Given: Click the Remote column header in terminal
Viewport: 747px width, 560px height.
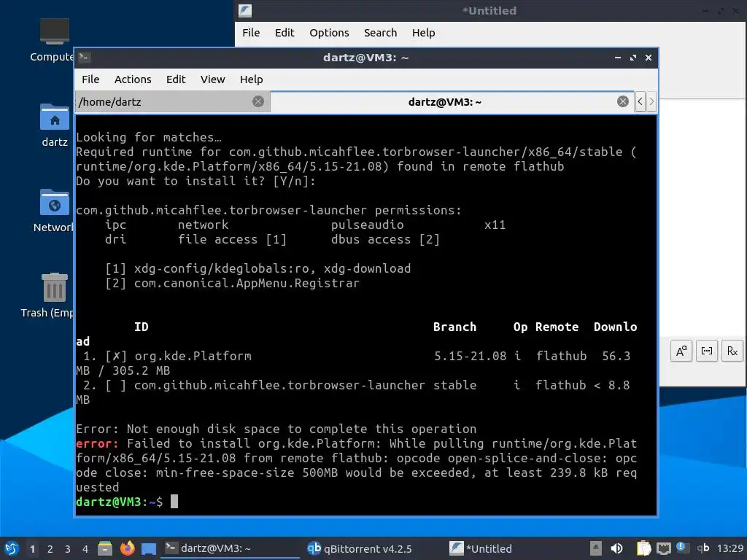Looking at the screenshot, I should [557, 327].
